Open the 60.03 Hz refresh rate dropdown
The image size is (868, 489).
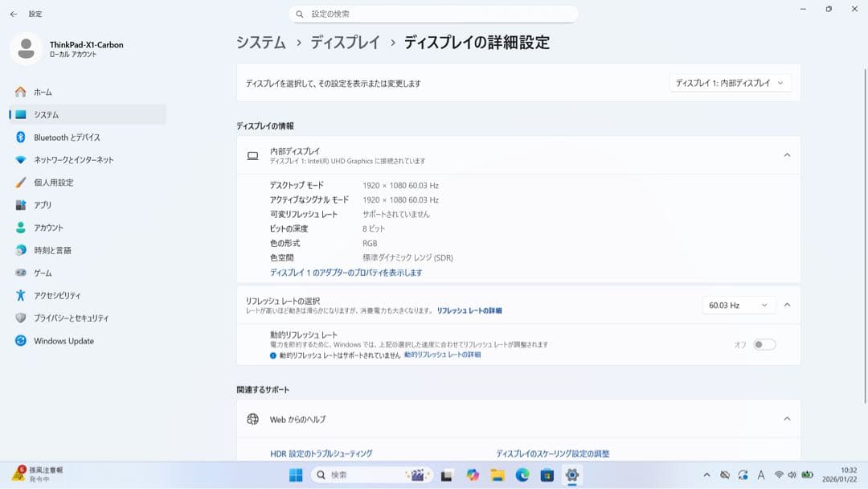click(737, 304)
